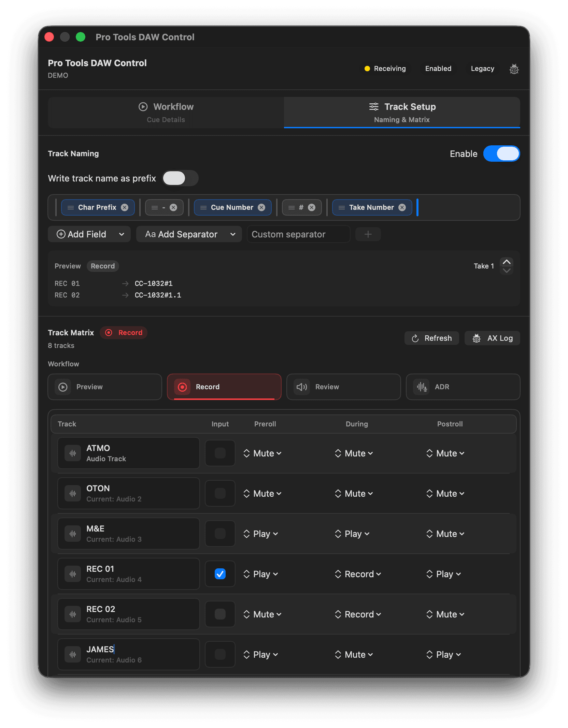Select the Preview workflow mode
Screen dimensions: 568x728
(x=105, y=387)
